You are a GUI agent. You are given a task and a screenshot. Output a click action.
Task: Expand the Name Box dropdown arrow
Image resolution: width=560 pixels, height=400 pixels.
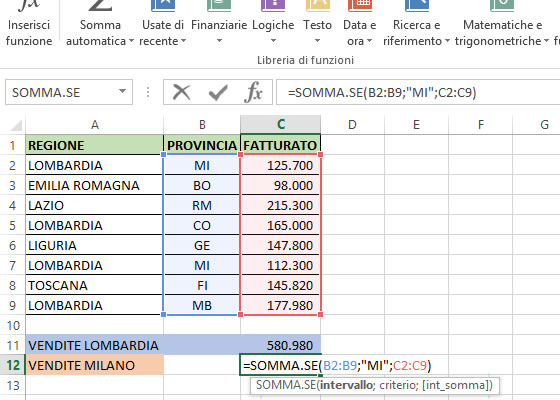(x=122, y=92)
